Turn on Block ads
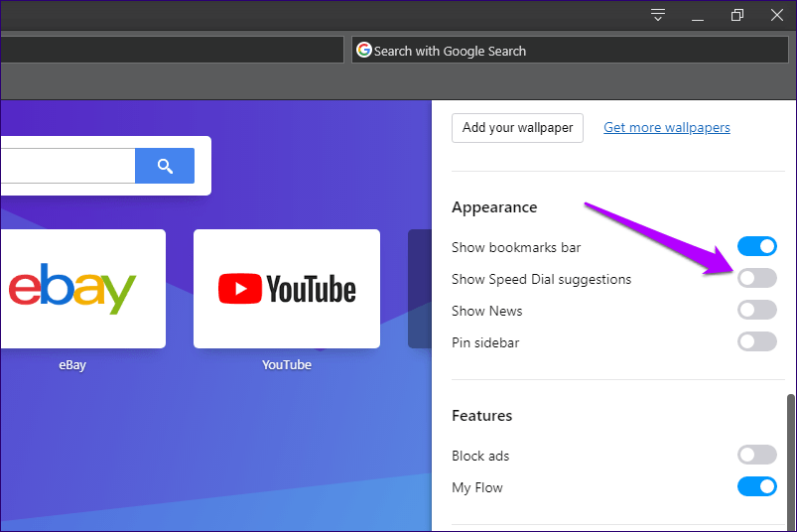Viewport: 797px width, 532px height. (x=757, y=455)
